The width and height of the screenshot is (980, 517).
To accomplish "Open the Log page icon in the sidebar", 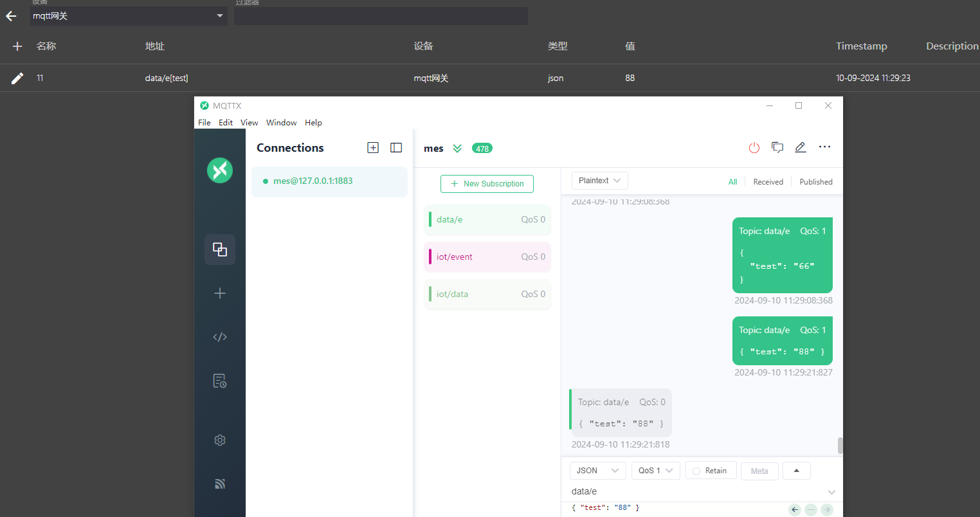I will click(220, 381).
